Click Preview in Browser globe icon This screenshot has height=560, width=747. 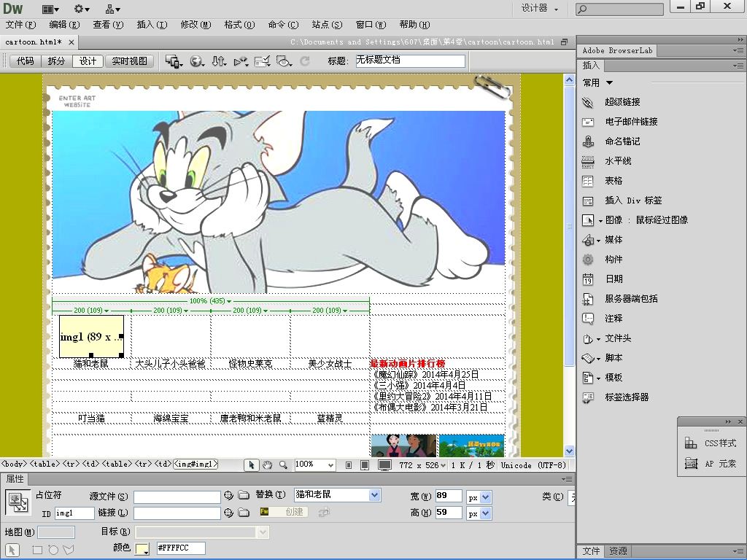pyautogui.click(x=197, y=61)
